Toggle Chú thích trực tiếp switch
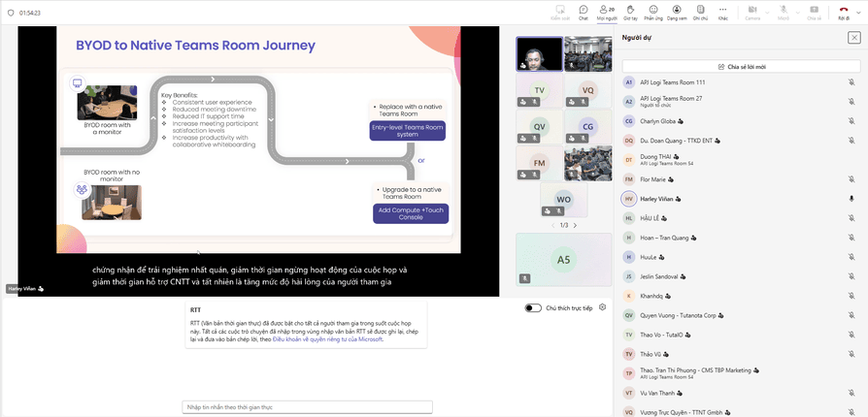 [533, 307]
